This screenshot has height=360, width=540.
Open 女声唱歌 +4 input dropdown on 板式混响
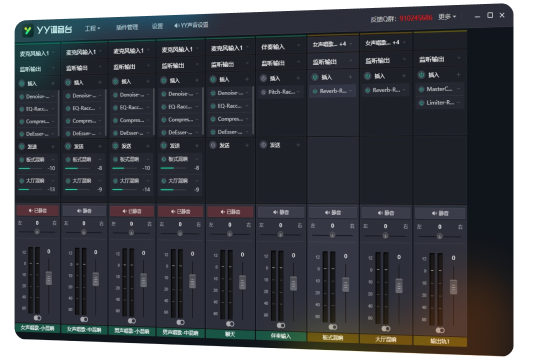coord(332,44)
